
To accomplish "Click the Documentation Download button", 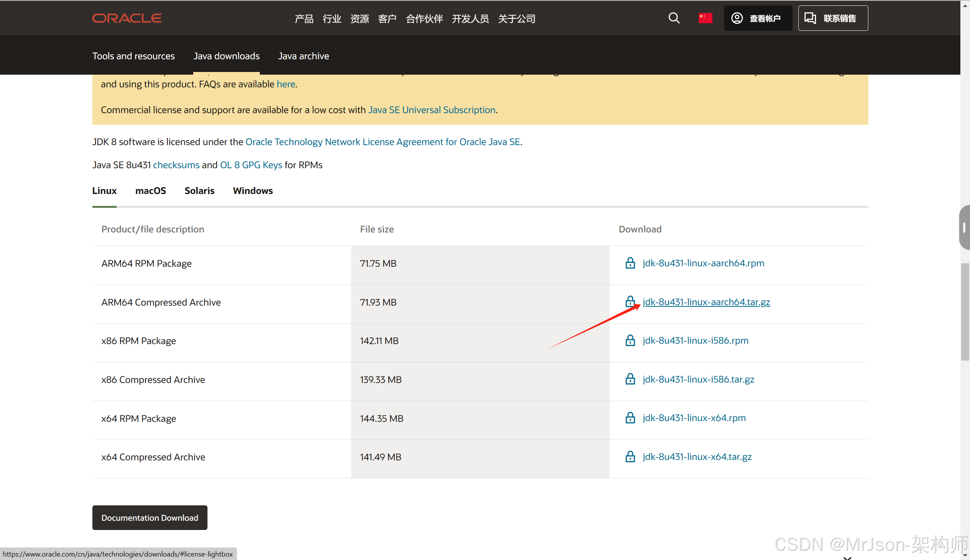I will point(150,518).
